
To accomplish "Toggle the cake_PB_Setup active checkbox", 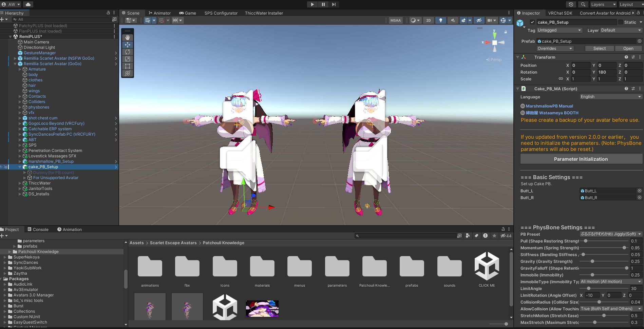I will pyautogui.click(x=532, y=22).
